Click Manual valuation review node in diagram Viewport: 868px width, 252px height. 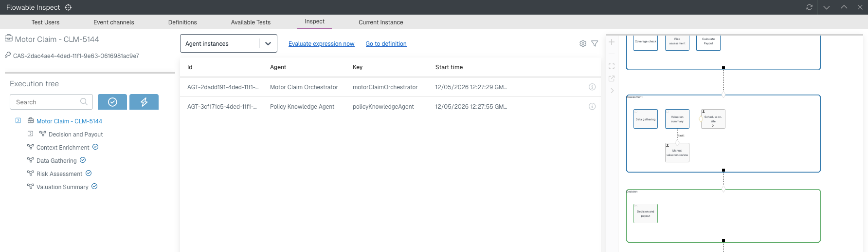(x=677, y=153)
